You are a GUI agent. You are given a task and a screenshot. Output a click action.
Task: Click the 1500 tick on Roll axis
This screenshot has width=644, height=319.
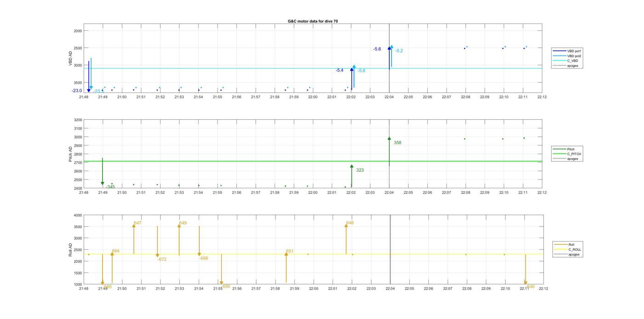pyautogui.click(x=78, y=273)
